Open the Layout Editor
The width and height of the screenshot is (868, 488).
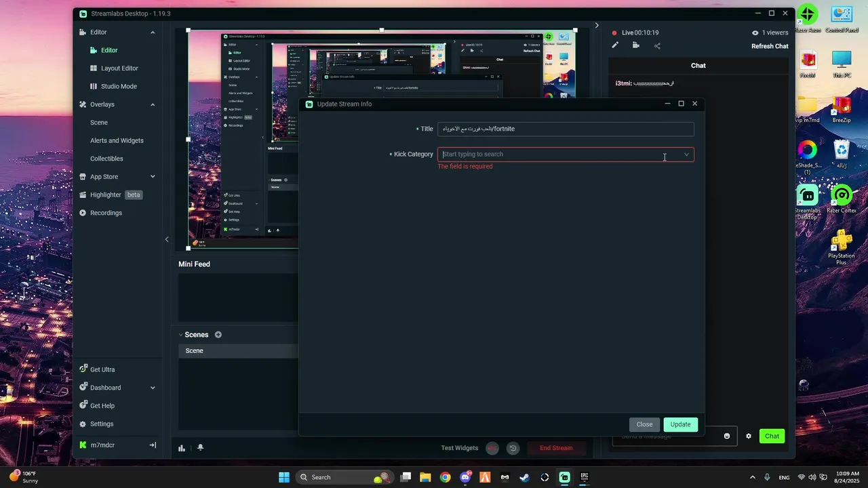tap(119, 68)
